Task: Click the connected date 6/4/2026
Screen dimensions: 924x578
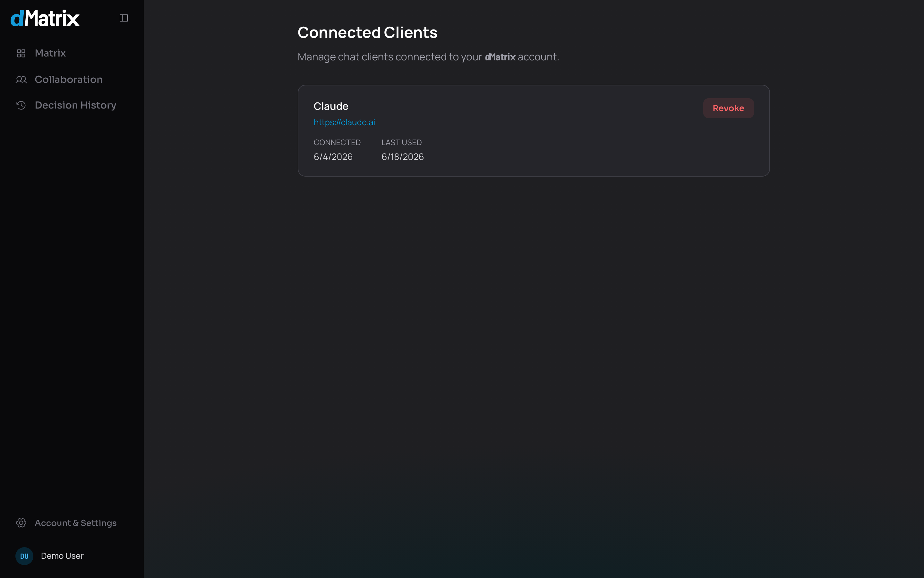Action: [333, 157]
